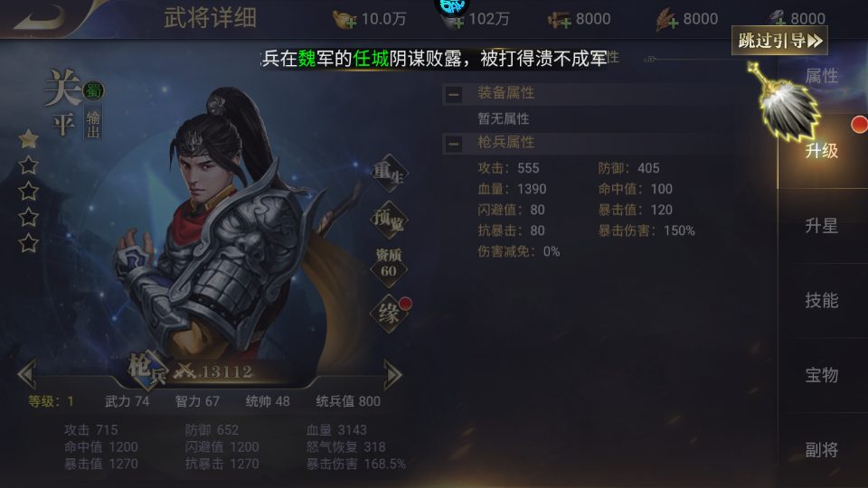Switch to the 升星 tab
Image resolution: width=868 pixels, height=488 pixels.
coord(822,226)
